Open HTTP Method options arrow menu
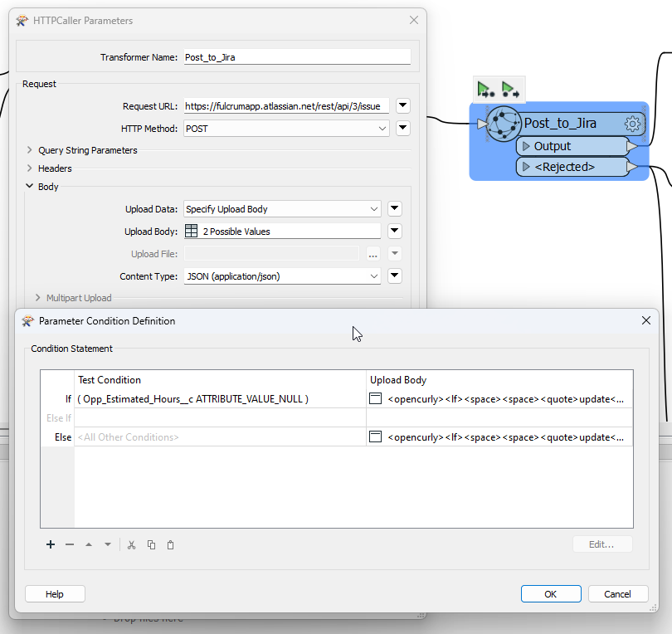The width and height of the screenshot is (672, 634). [403, 128]
